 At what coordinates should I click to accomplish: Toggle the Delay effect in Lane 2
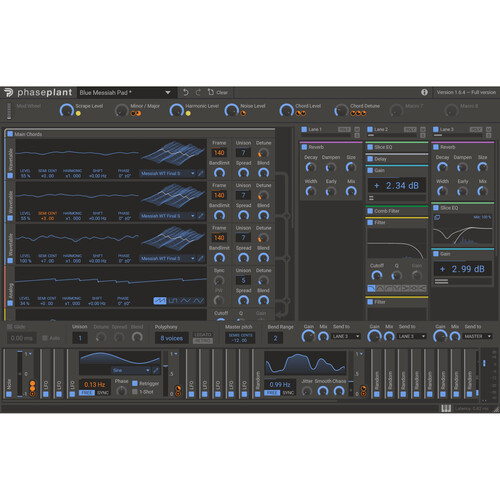370,159
